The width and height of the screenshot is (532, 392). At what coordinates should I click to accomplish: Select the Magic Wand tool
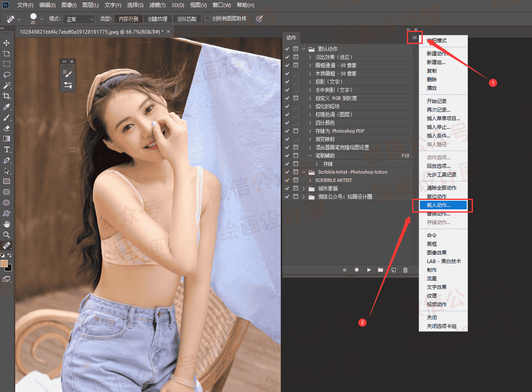point(7,85)
